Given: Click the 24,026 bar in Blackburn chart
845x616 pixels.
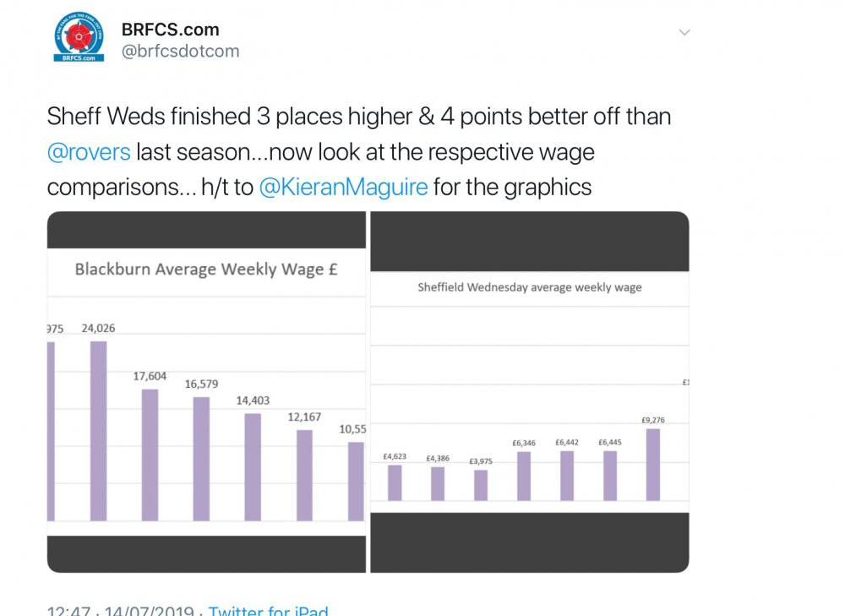Looking at the screenshot, I should coord(98,431).
